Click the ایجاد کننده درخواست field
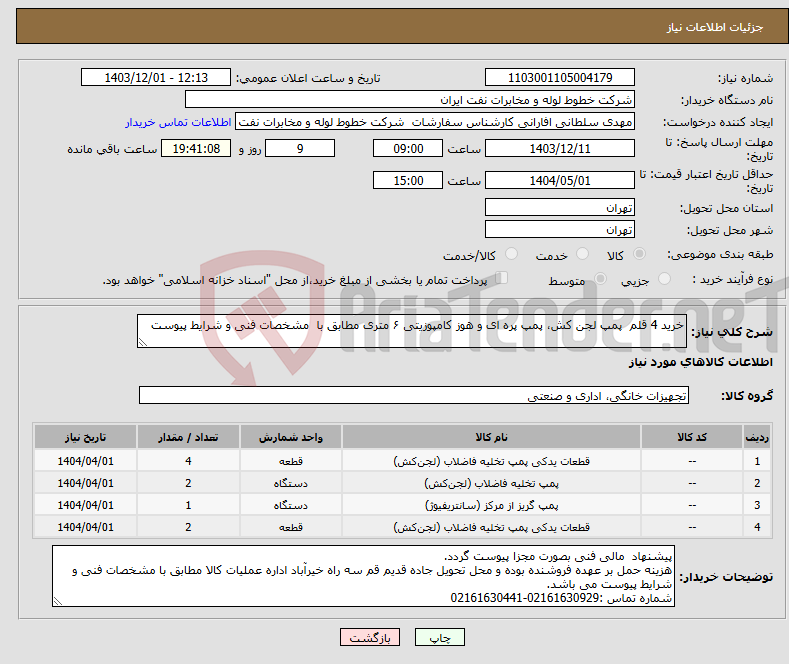This screenshot has height=664, width=789. pos(435,122)
